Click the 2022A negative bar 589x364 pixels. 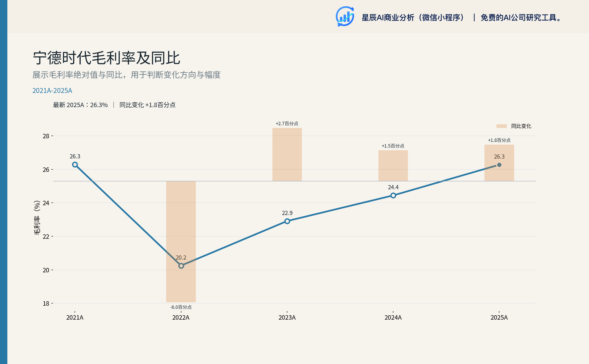[181, 242]
